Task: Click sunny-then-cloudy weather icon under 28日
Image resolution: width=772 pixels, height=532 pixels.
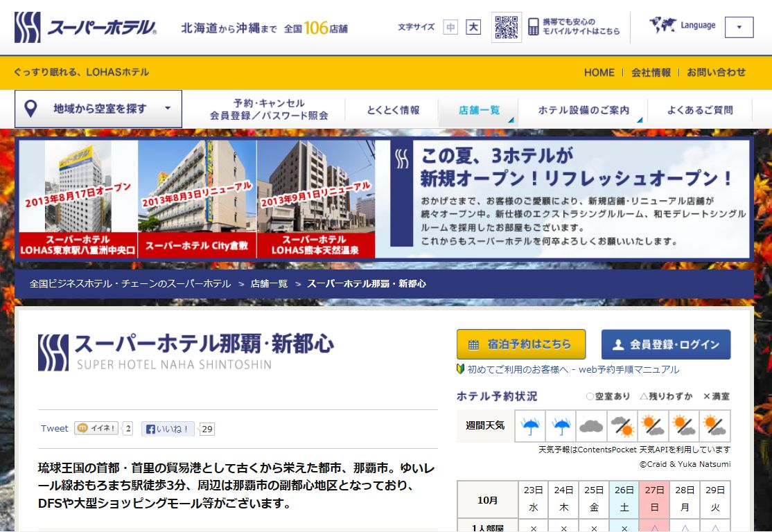Action: 684,426
